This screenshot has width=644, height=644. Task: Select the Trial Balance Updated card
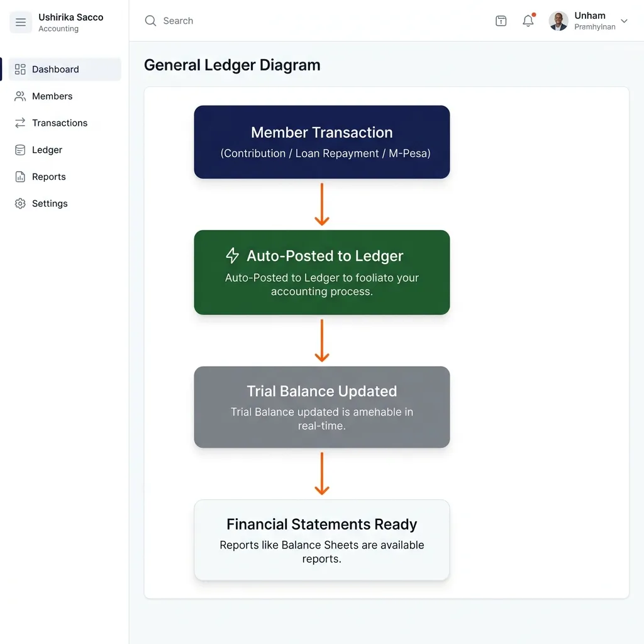[321, 407]
